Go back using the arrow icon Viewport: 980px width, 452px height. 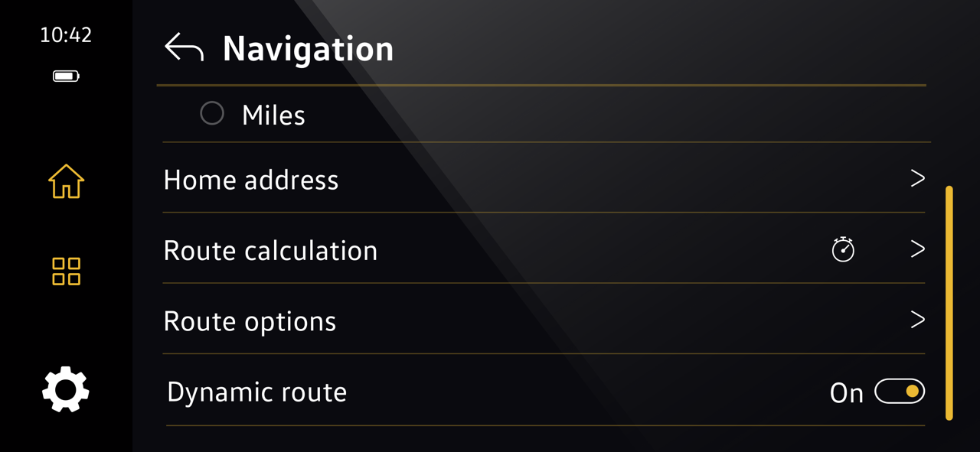coord(184,47)
